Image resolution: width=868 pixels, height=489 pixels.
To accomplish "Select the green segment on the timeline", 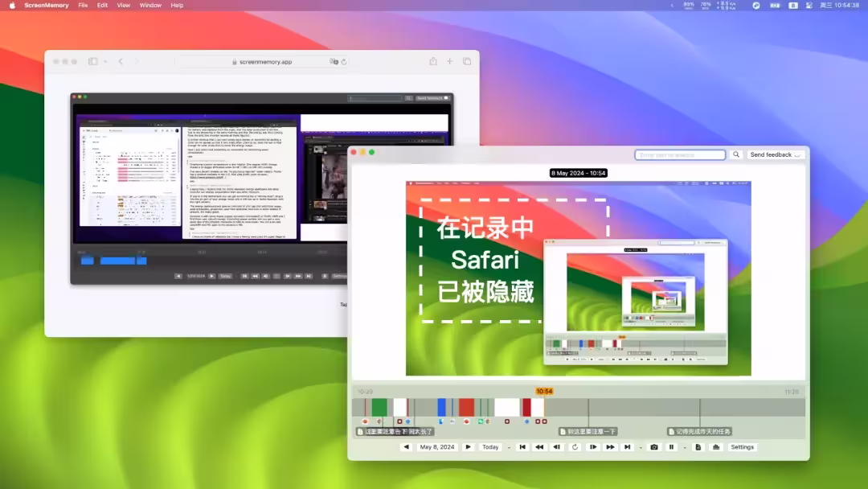I will pyautogui.click(x=379, y=407).
